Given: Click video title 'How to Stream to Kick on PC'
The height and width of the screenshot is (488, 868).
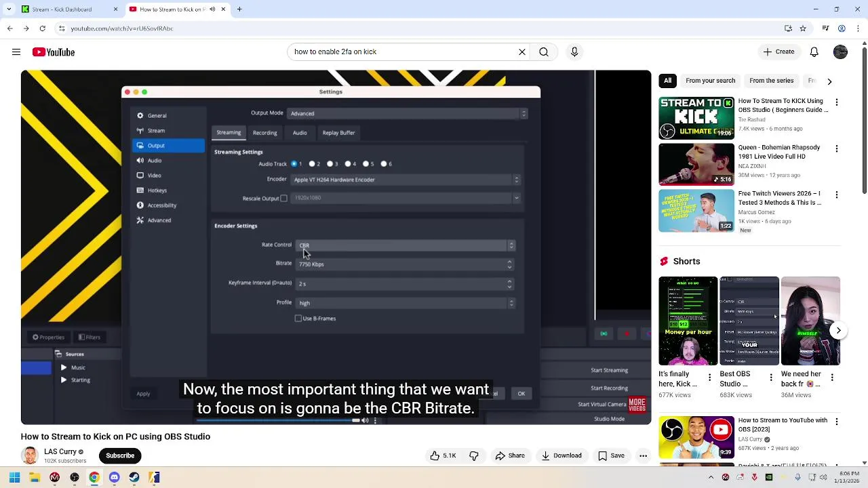Looking at the screenshot, I should pos(115,436).
